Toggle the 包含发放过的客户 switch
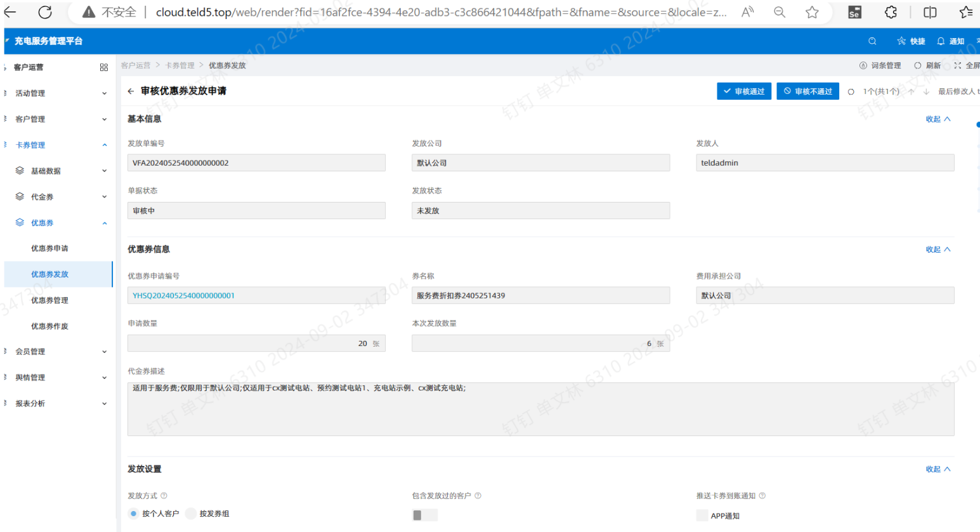 point(424,515)
